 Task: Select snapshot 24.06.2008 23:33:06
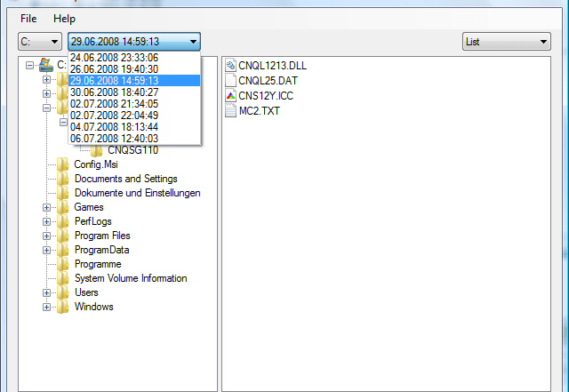tap(114, 58)
